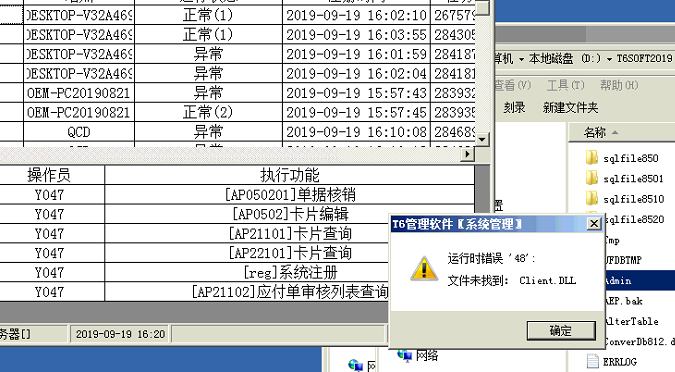Select the ERRLOG file icon
The width and height of the screenshot is (675, 372).
pos(593,361)
